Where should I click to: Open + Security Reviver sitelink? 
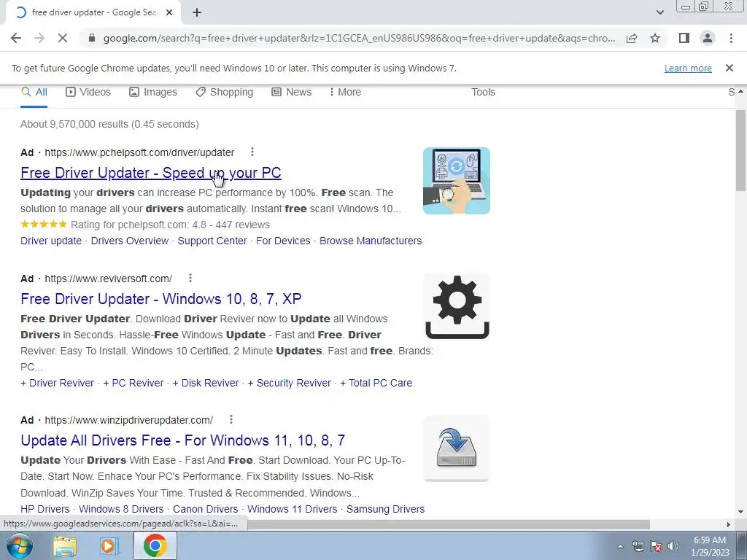(x=289, y=383)
